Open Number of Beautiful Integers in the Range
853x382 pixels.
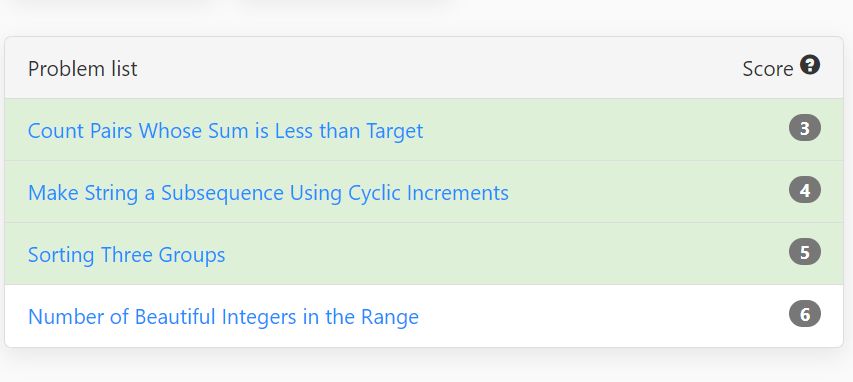(x=223, y=317)
